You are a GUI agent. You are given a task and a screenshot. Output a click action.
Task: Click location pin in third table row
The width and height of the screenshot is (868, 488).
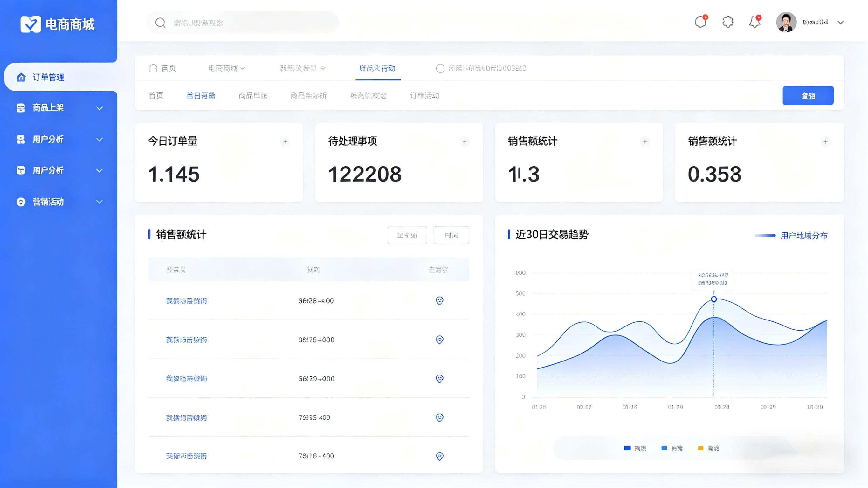439,379
